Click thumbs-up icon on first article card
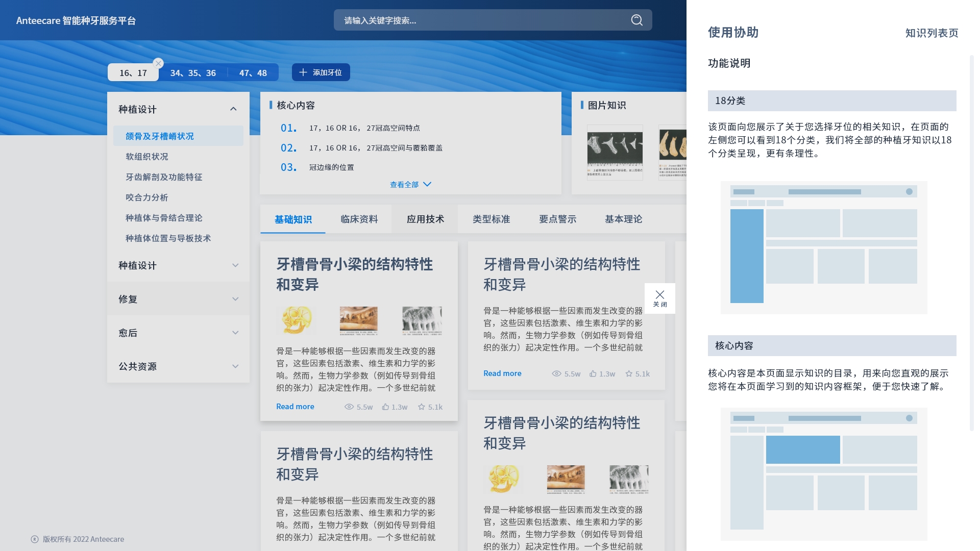This screenshot has width=980, height=551. [386, 407]
